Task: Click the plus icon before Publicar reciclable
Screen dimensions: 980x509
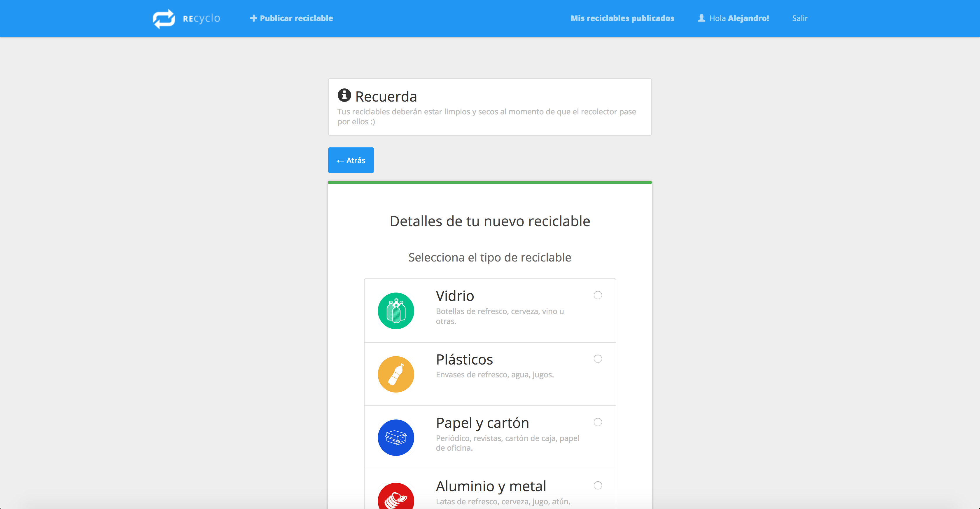Action: point(253,18)
